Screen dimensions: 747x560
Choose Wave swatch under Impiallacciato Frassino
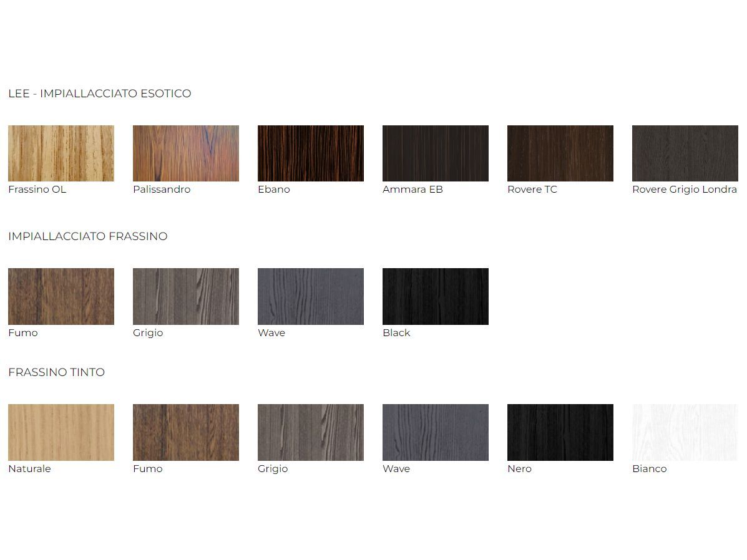point(311,296)
